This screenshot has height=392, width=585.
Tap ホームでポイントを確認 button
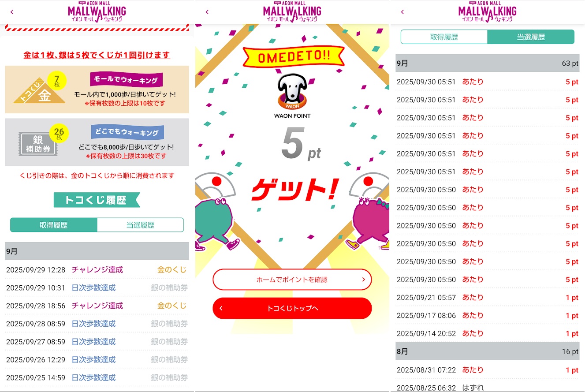(292, 280)
